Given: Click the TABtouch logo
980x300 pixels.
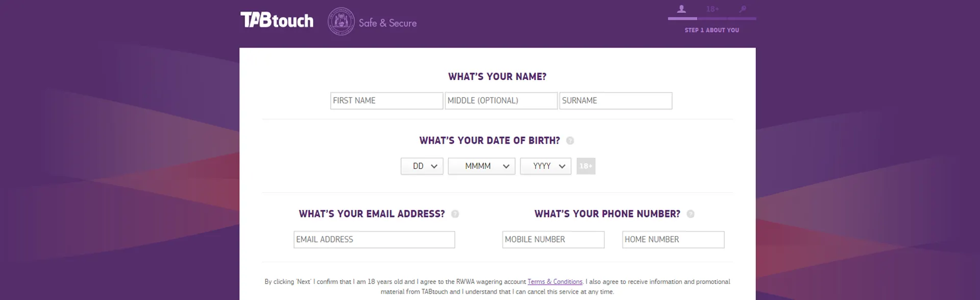Looking at the screenshot, I should [x=276, y=20].
